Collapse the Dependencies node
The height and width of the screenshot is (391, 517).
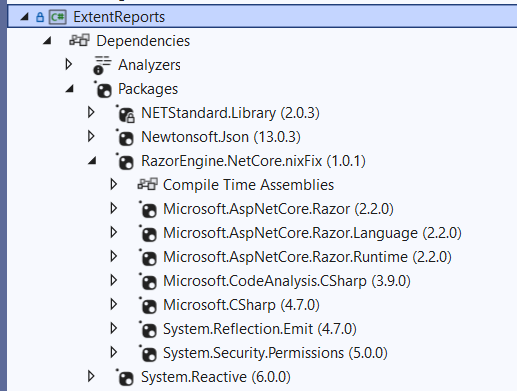[x=47, y=41]
